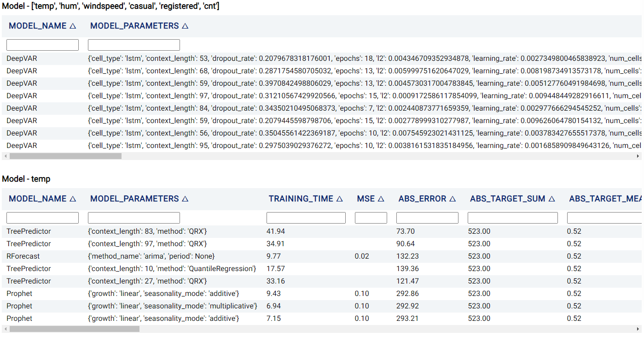Sort temp table by MSE column

point(371,199)
